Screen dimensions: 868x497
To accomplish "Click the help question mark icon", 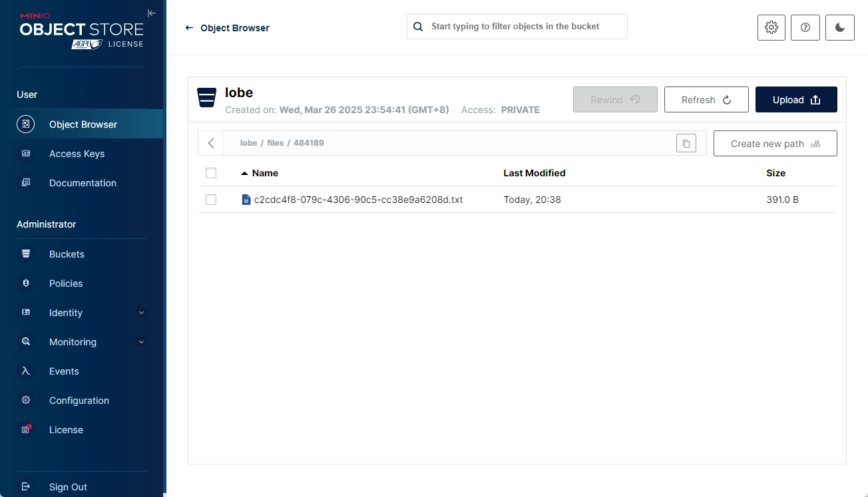I will (x=805, y=27).
